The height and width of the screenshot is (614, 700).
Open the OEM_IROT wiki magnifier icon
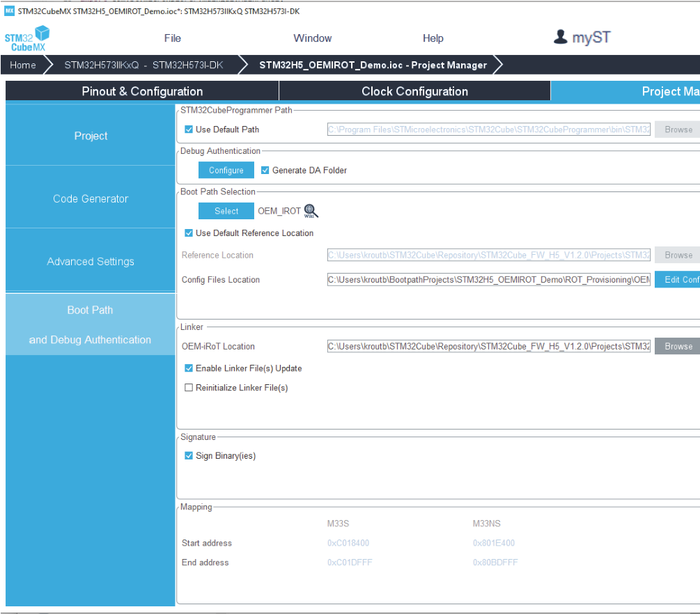(311, 211)
